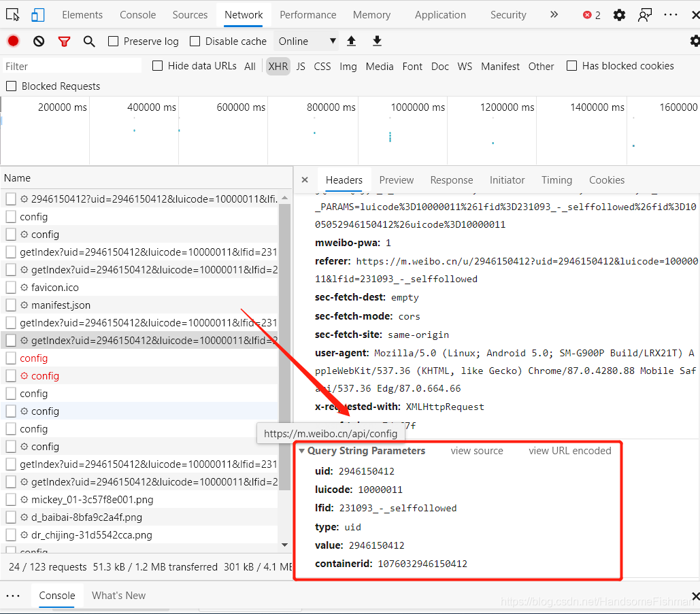
Task: Select the All request type filter
Action: click(250, 67)
